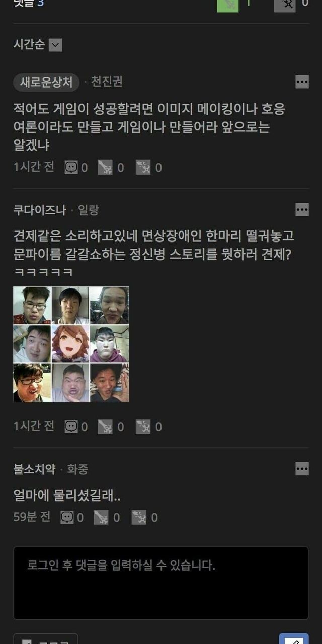Upvote 쿠다이즈나's comment
This screenshot has height=644, width=322.
105,427
